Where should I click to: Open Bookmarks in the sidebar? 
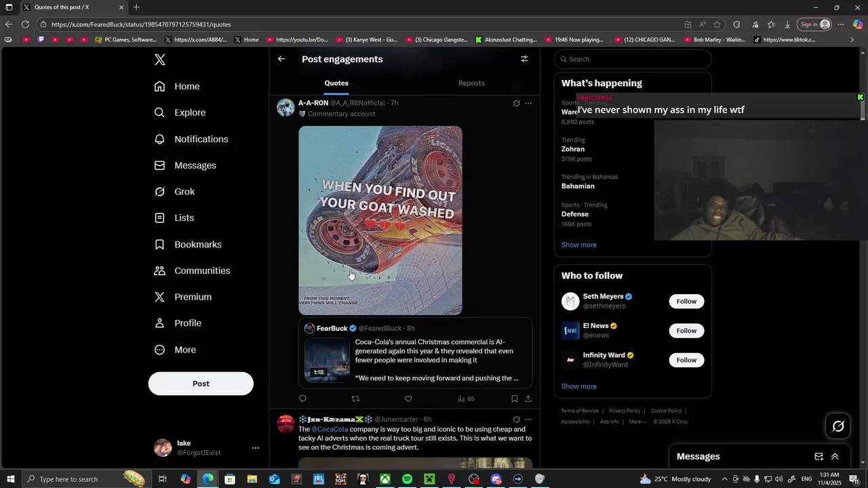[188, 244]
